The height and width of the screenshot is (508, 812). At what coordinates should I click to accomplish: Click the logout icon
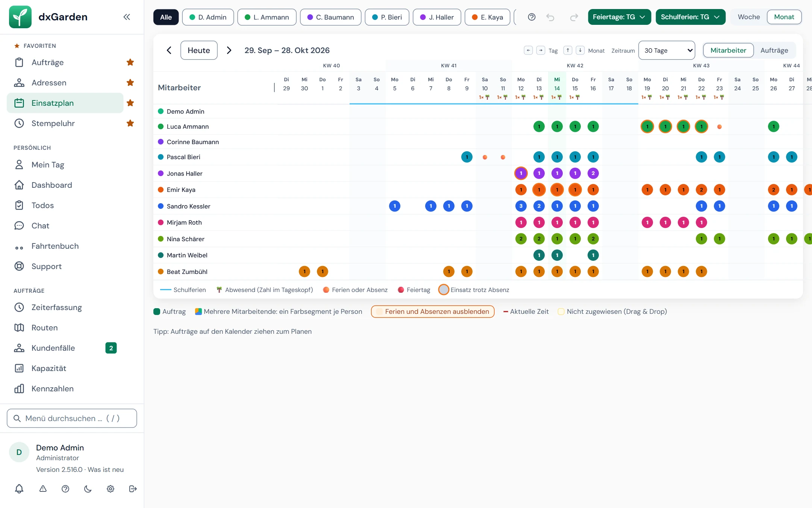[x=133, y=489]
